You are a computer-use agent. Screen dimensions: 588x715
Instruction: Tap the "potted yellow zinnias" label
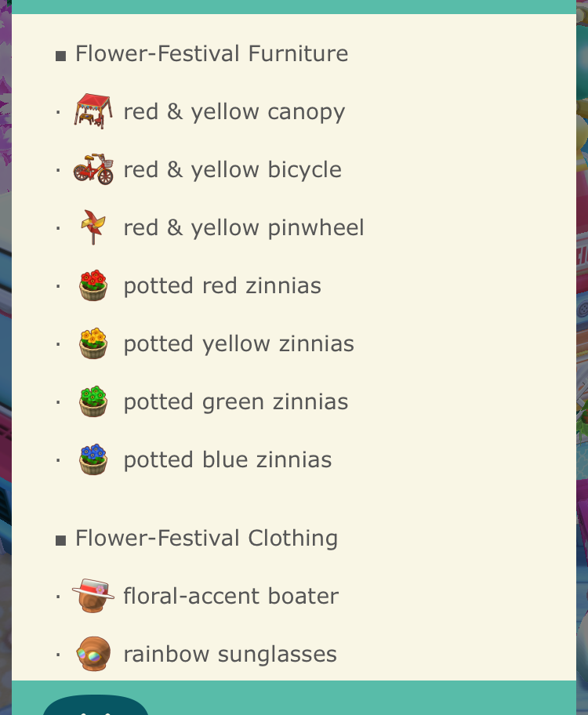[238, 344]
